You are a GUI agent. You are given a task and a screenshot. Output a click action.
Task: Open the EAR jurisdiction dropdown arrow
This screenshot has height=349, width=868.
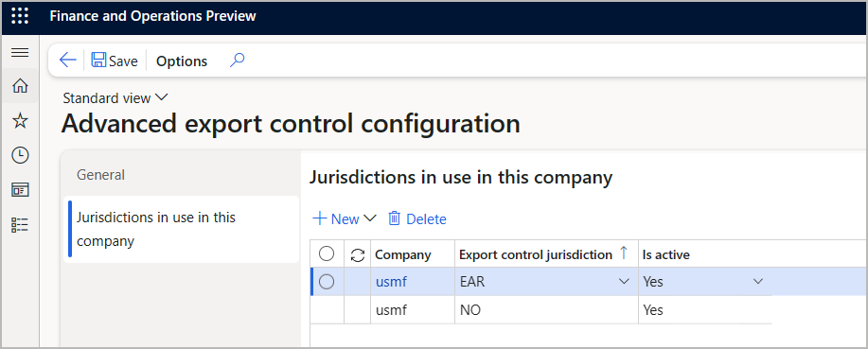click(x=624, y=282)
